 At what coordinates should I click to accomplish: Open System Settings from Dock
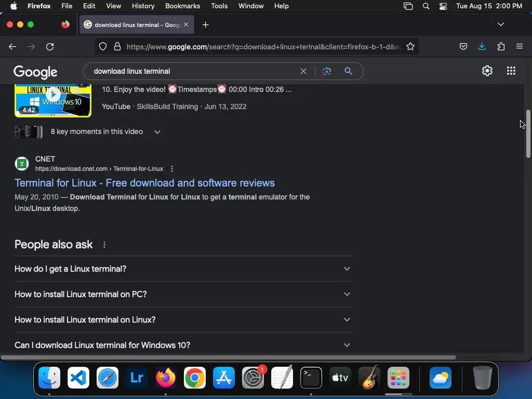point(253,378)
